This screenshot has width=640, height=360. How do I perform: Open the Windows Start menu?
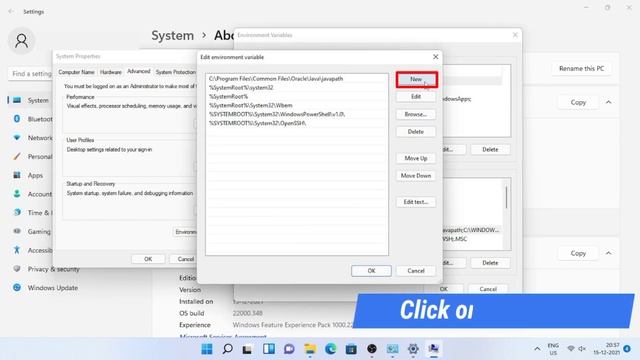(x=207, y=349)
